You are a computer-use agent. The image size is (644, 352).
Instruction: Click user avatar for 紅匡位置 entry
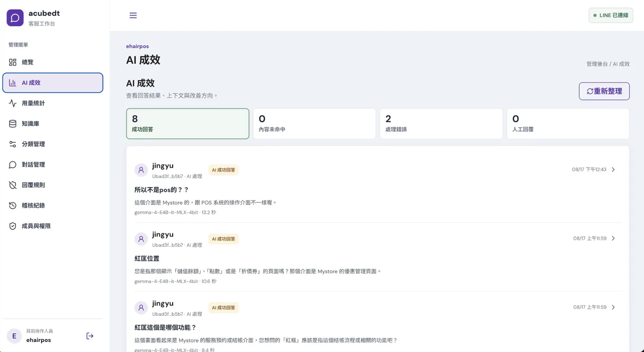tap(141, 239)
